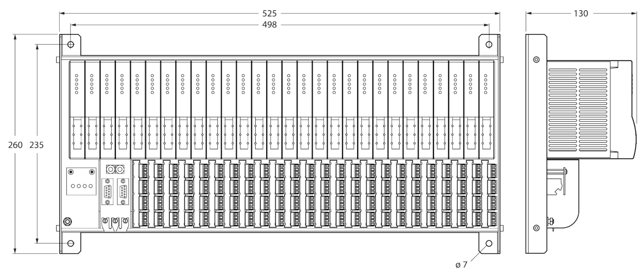644x274 pixels.
Task: Select the bottom-right mounting hole with the leader line
Action: click(489, 243)
